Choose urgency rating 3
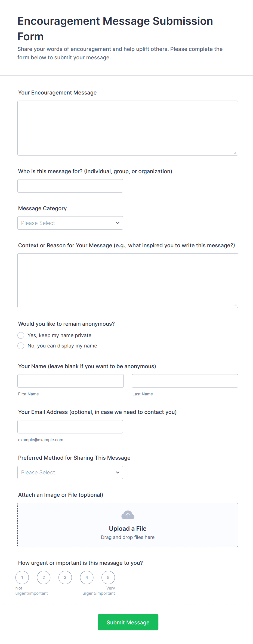This screenshot has width=253, height=644. 65,577
